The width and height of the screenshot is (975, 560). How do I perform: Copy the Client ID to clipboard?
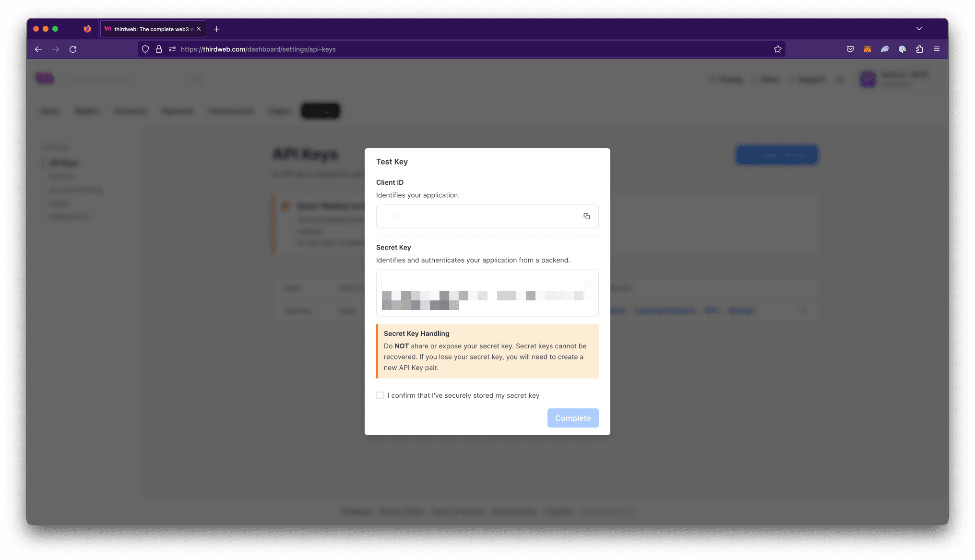click(x=586, y=216)
